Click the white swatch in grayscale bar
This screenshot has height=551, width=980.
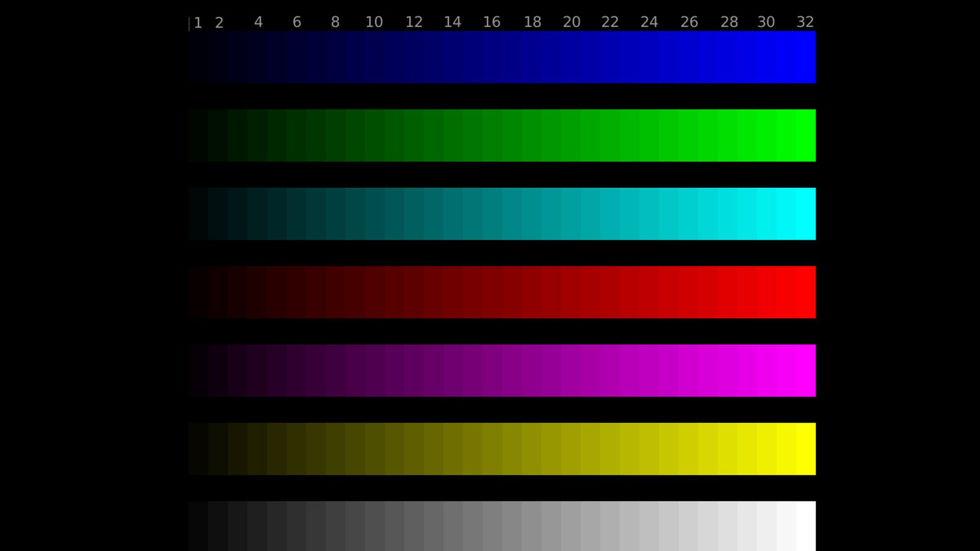[806, 526]
